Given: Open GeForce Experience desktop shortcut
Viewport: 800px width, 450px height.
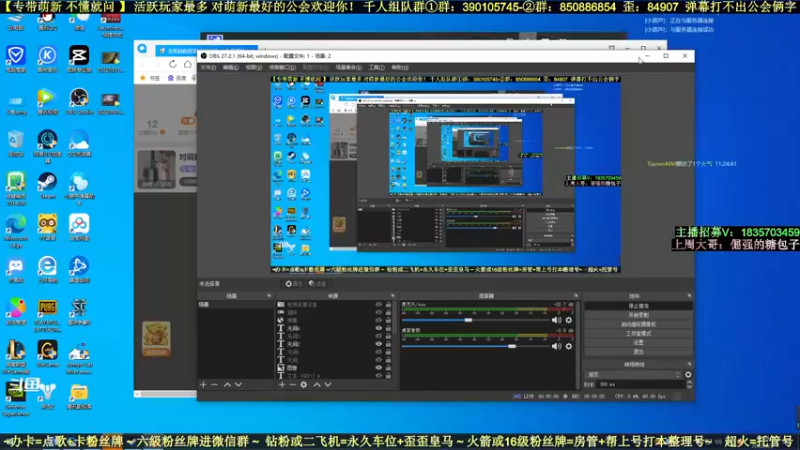Looking at the screenshot, I should pyautogui.click(x=16, y=399).
